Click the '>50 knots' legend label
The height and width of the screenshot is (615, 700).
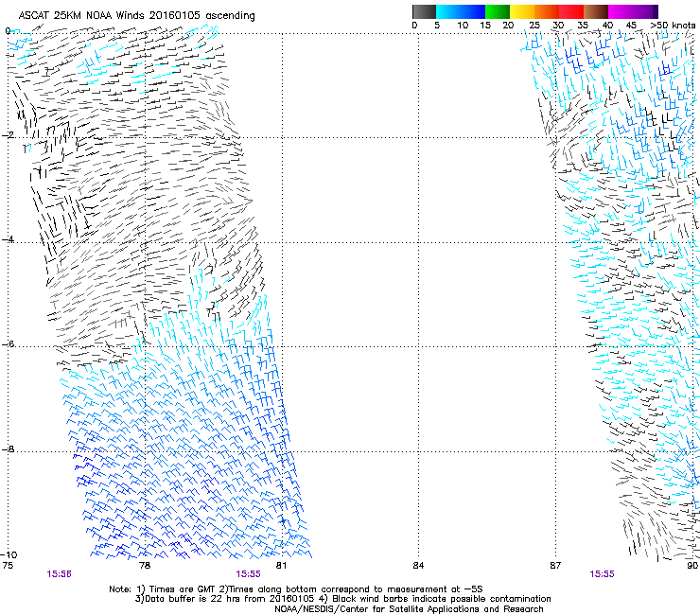pyautogui.click(x=673, y=26)
